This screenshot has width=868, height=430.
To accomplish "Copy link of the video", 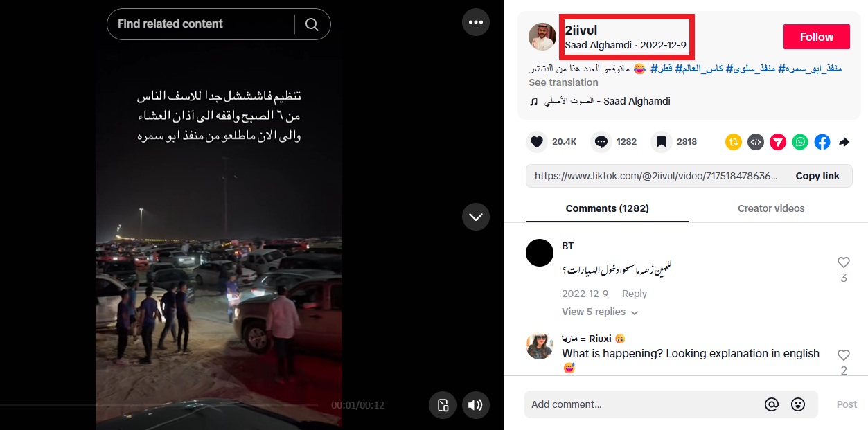I will (817, 176).
